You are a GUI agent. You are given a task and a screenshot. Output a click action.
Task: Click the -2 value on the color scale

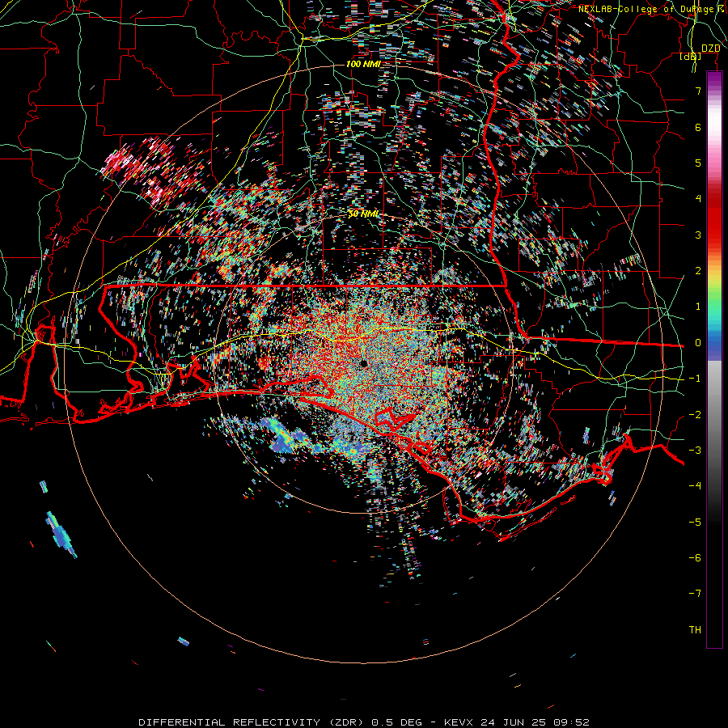coord(695,415)
